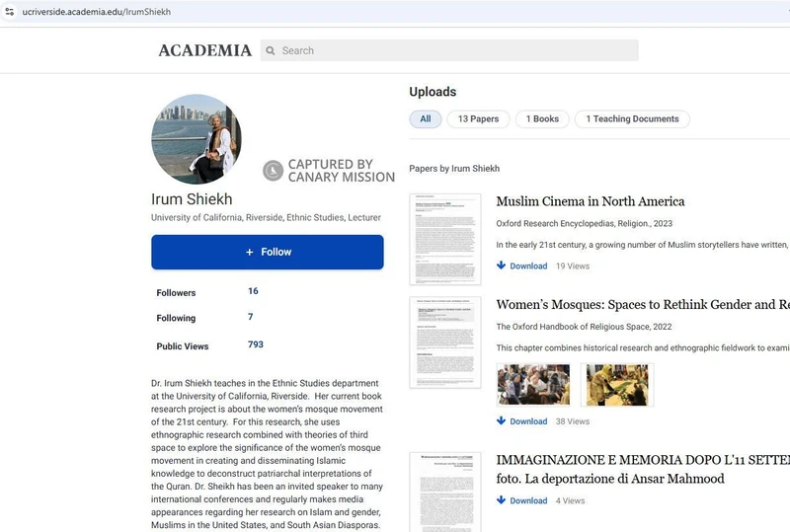Click the Public Views count 793

[256, 344]
